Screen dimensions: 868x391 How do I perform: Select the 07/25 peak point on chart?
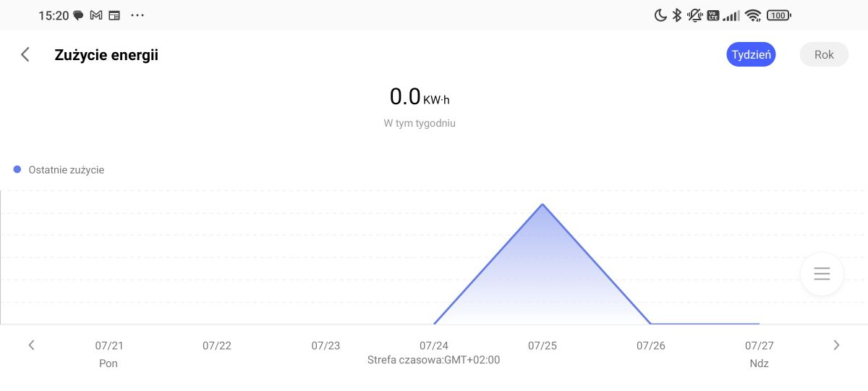[x=542, y=204]
